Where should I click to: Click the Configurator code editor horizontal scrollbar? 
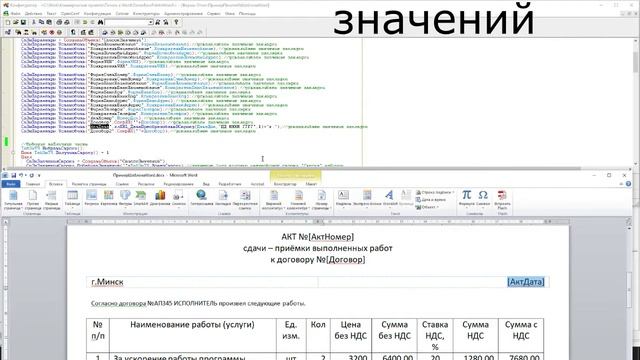click(316, 169)
